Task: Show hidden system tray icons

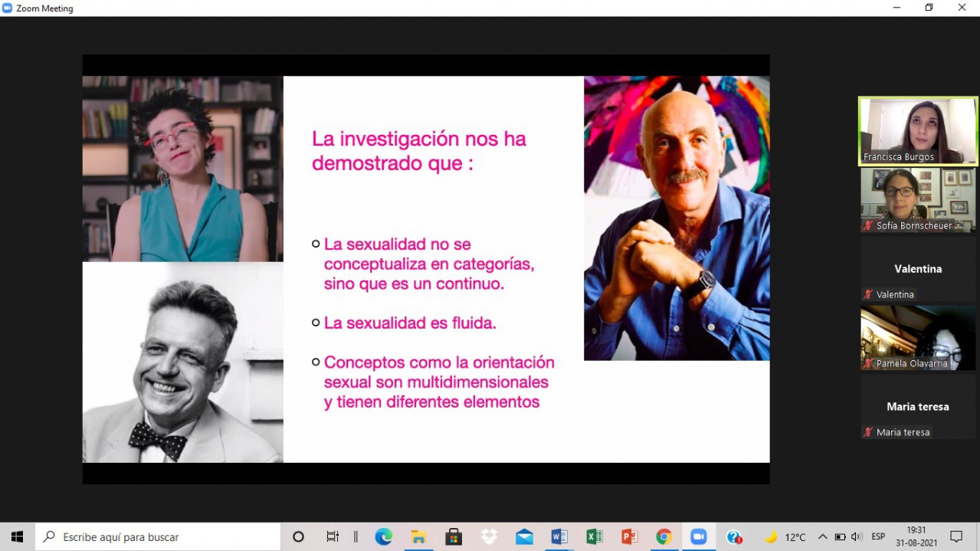Action: [823, 536]
